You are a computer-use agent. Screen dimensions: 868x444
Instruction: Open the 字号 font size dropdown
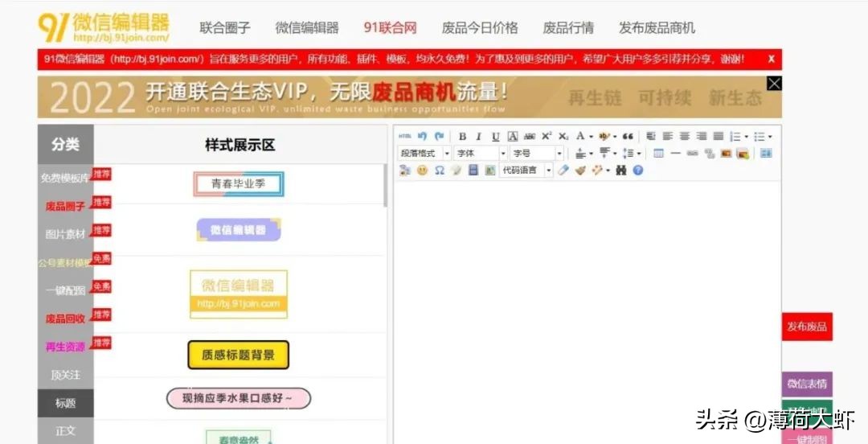tap(536, 153)
